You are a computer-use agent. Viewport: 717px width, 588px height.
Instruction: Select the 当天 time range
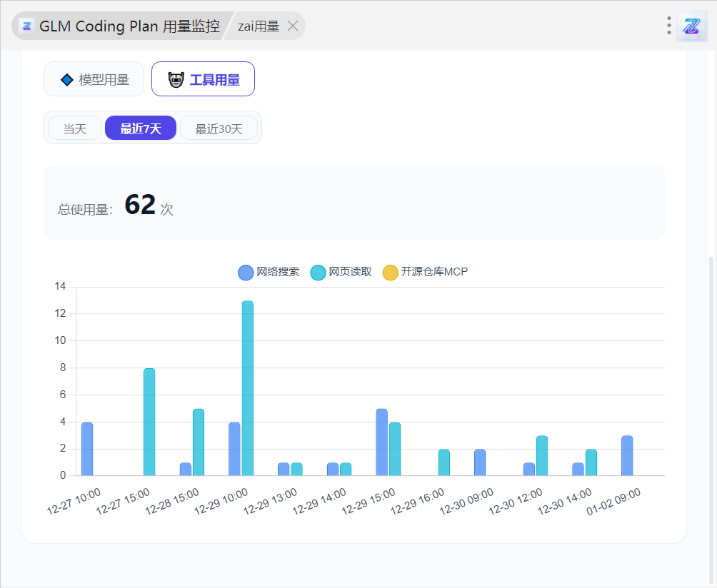tap(74, 128)
